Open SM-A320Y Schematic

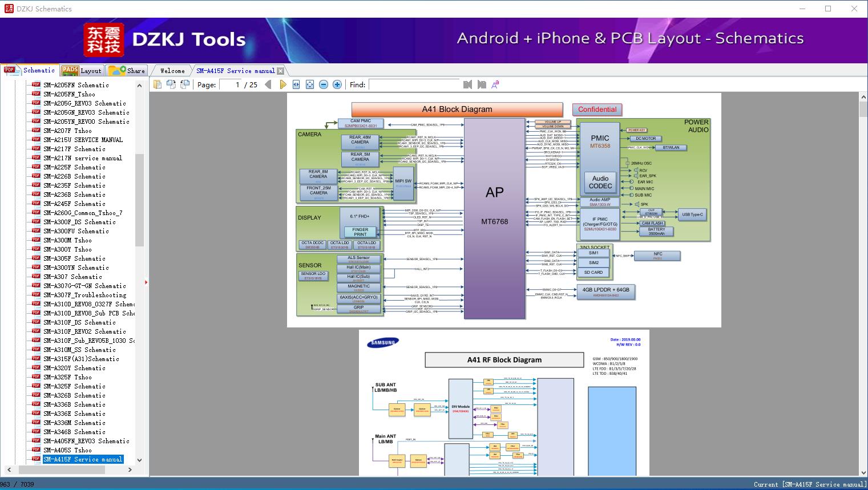click(74, 368)
